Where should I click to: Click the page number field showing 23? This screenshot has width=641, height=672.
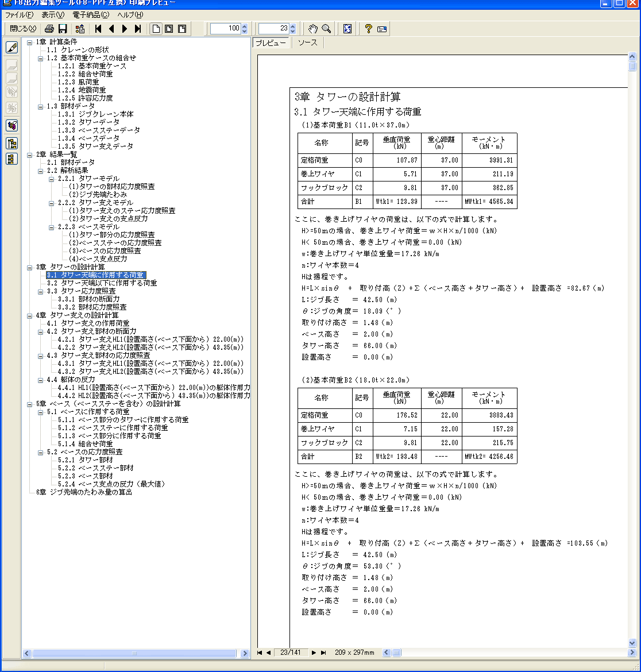coord(274,29)
